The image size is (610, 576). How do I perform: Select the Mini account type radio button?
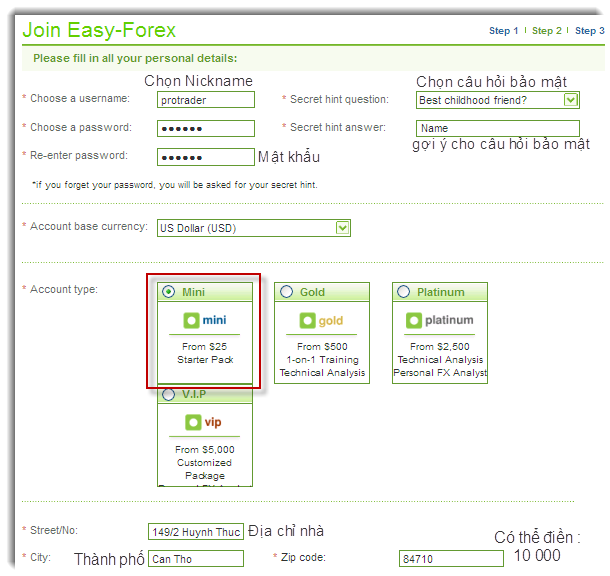pos(168,292)
